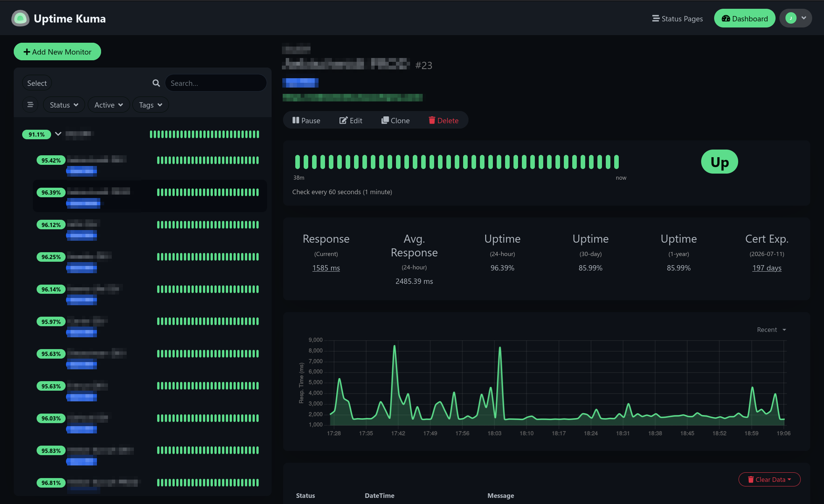Change the Recent chart time range

tap(771, 329)
